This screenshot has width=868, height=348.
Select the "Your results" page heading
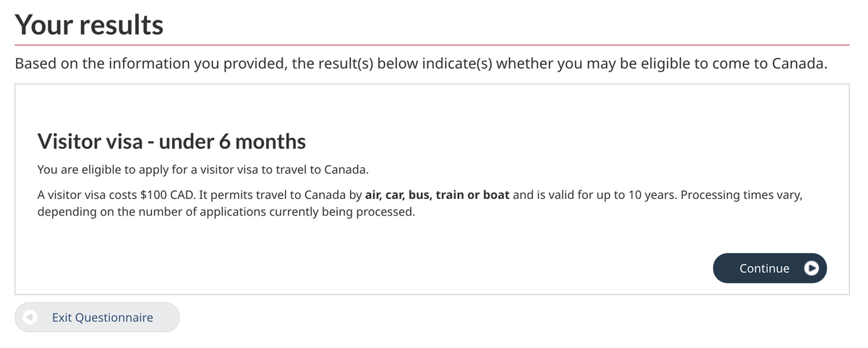click(89, 25)
